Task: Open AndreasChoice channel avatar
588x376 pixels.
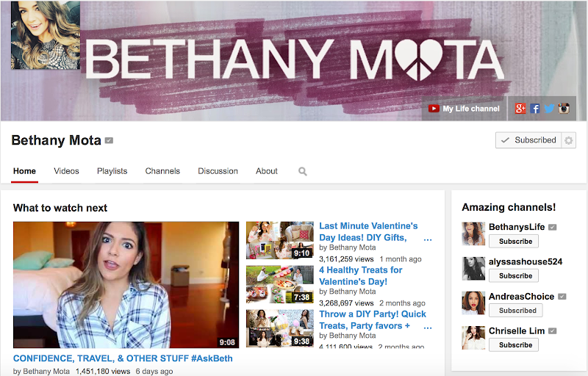Action: point(473,303)
